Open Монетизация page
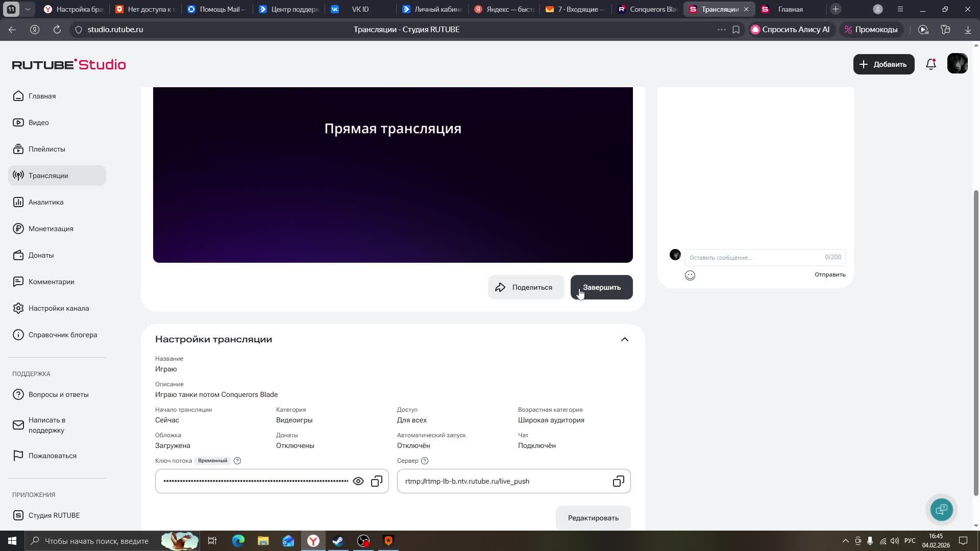980x551 pixels. pos(57,229)
